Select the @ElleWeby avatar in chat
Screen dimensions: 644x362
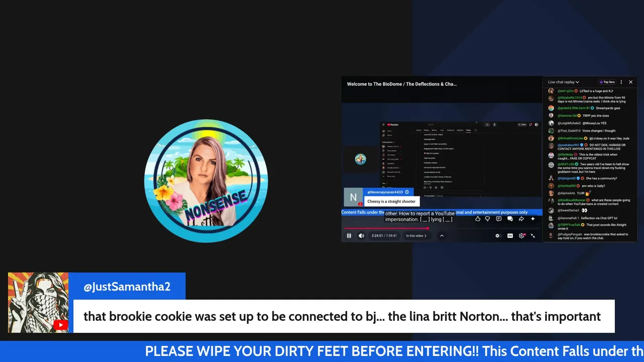point(551,155)
